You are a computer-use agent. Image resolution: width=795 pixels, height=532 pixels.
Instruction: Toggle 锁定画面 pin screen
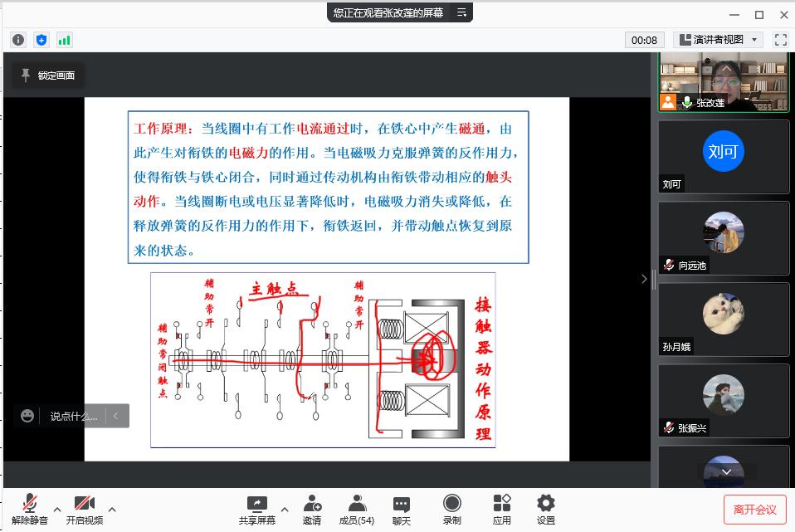[48, 76]
